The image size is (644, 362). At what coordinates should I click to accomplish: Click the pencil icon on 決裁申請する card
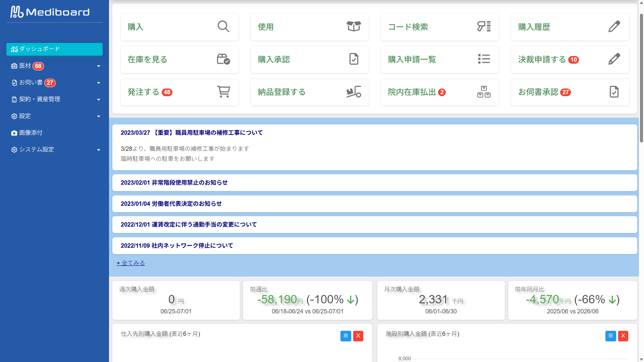(614, 59)
